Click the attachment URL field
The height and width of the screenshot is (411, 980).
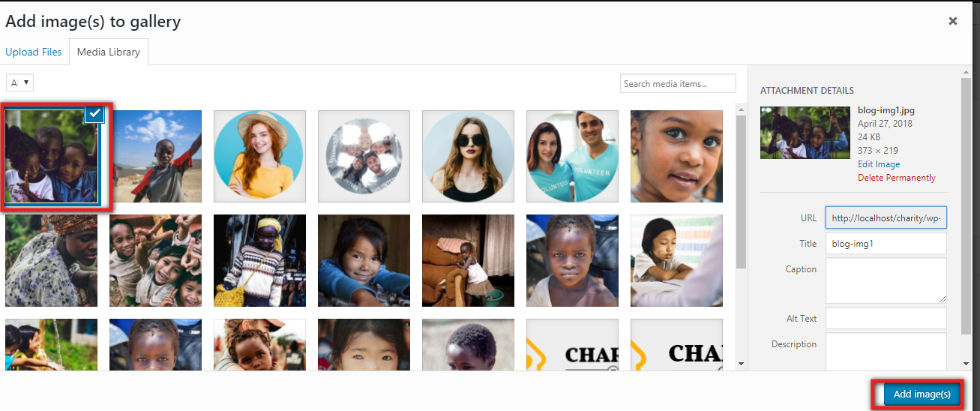(x=886, y=217)
